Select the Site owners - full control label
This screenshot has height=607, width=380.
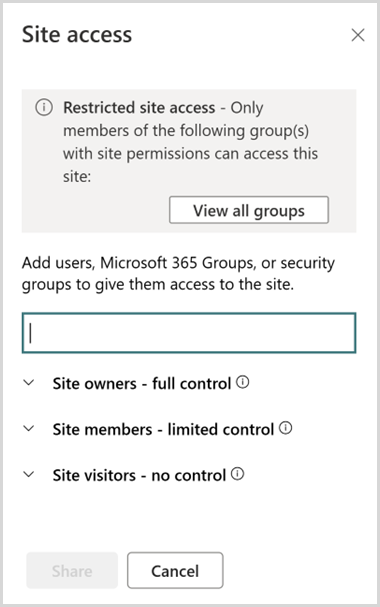[142, 383]
